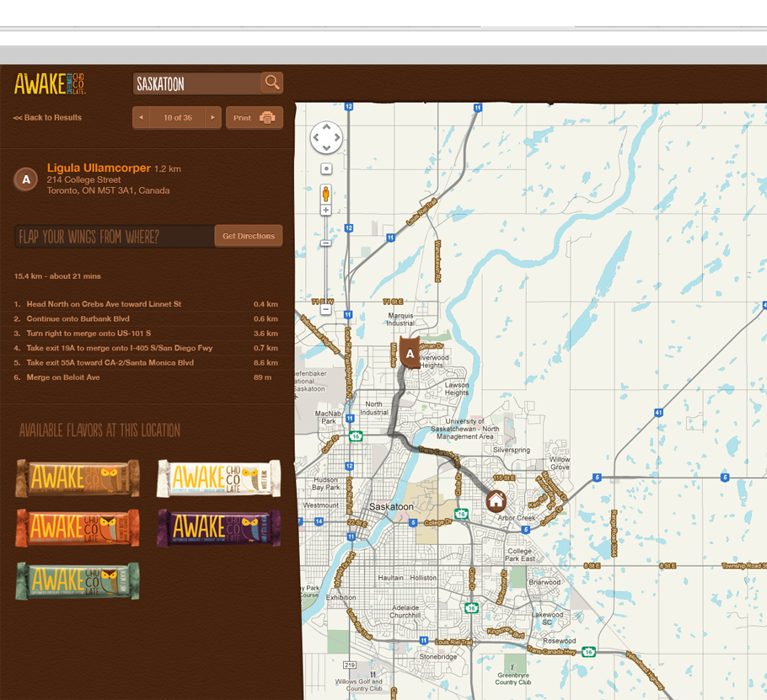Click the brown AWAKE chocolate bar flavor

78,478
